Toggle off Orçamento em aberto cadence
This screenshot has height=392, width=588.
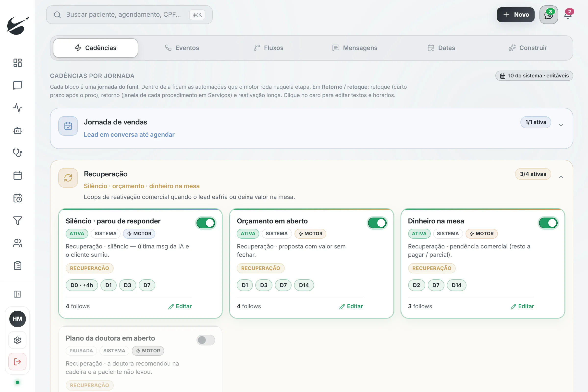pos(377,223)
